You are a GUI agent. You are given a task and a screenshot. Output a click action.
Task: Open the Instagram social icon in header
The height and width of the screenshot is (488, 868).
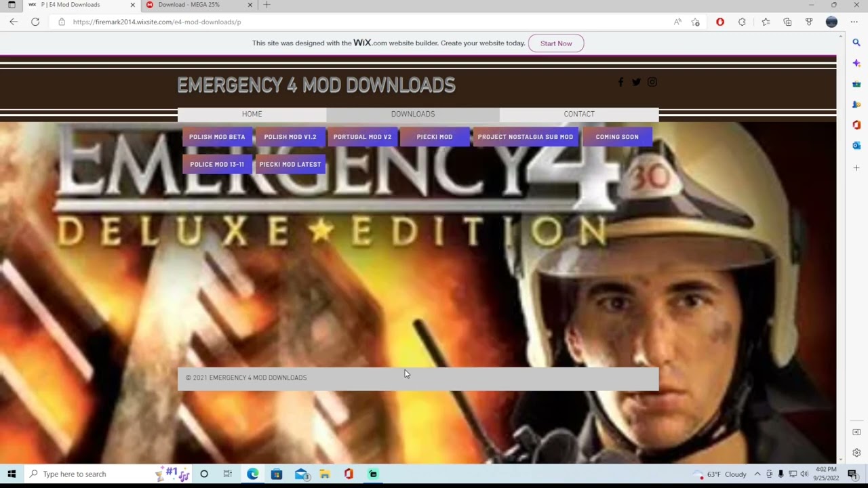pos(652,82)
